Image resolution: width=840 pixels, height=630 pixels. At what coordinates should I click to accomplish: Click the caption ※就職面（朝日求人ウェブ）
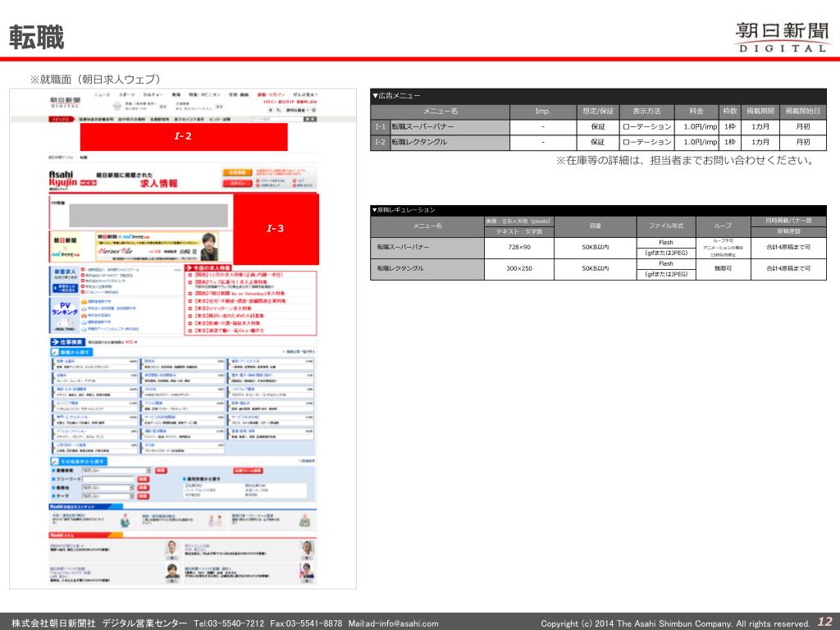tap(95, 80)
